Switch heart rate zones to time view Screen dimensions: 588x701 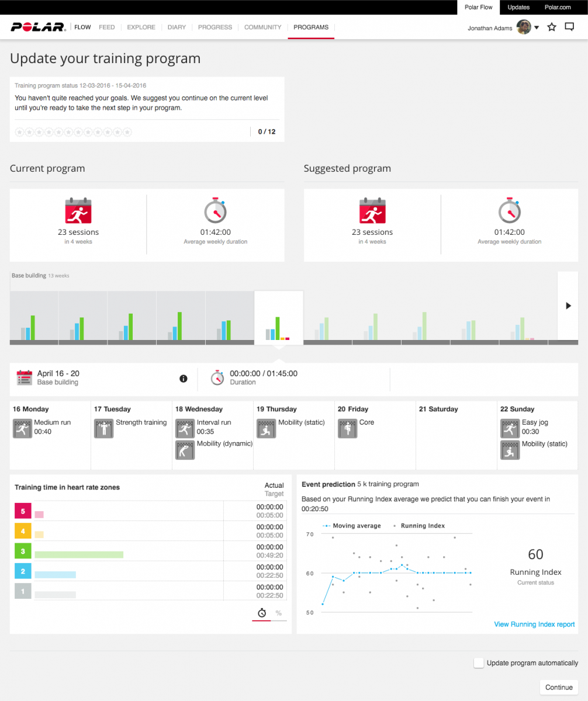point(262,613)
